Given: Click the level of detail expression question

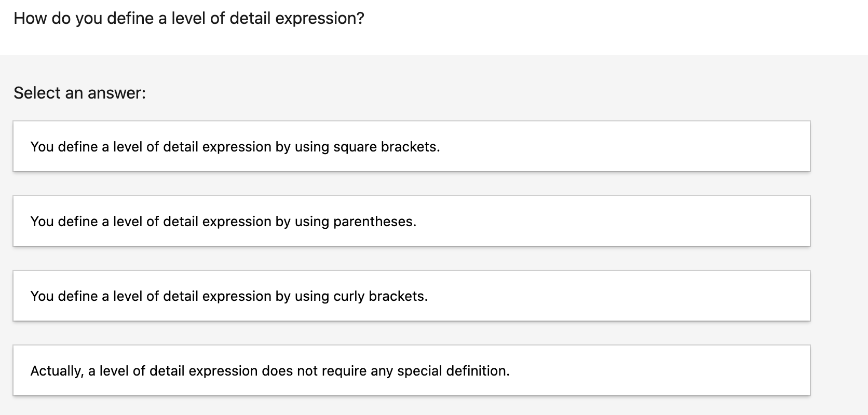Looking at the screenshot, I should click(189, 18).
